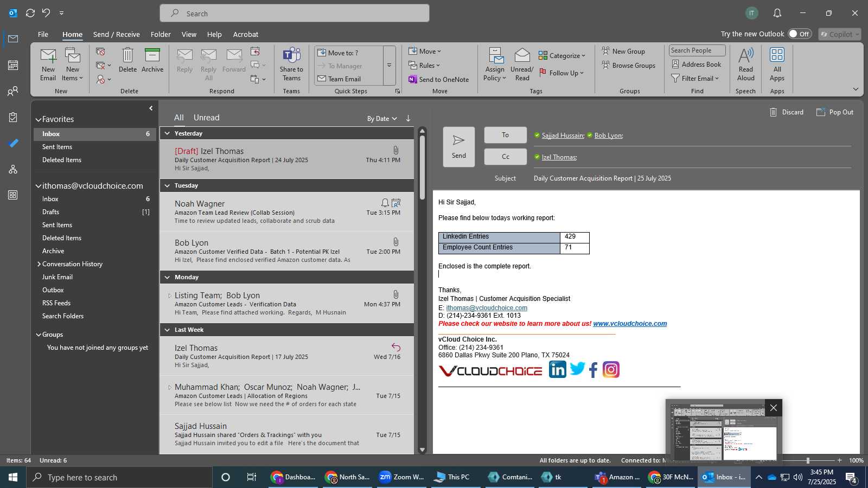This screenshot has width=868, height=488.
Task: Open the By Date sort dropdown
Action: (382, 119)
